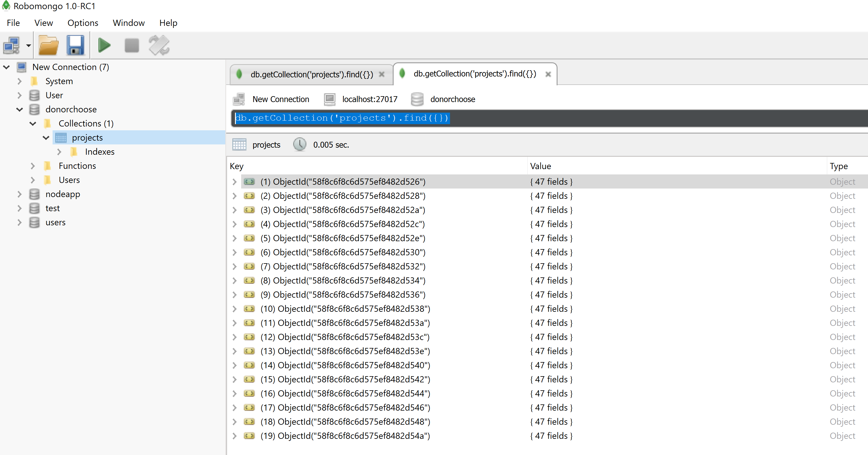Click the rotate output orientation icon
The width and height of the screenshot is (868, 455).
pyautogui.click(x=159, y=46)
